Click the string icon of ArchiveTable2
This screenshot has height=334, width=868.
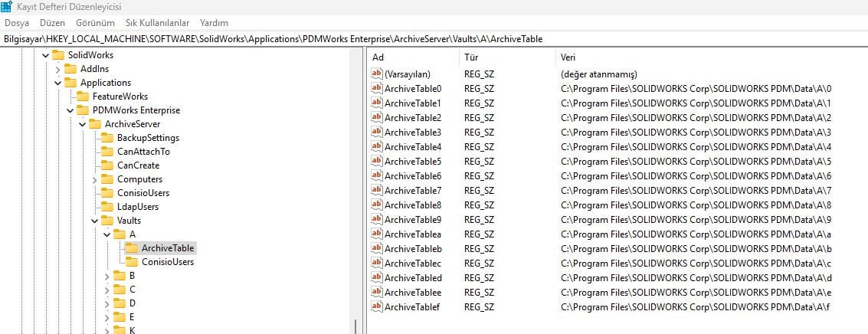[376, 117]
